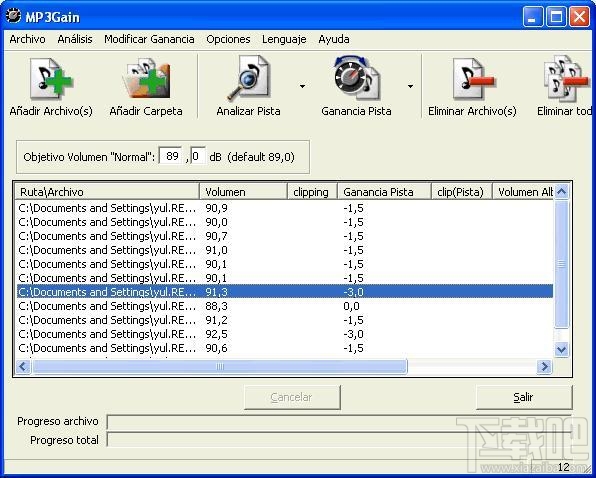Image resolution: width=596 pixels, height=478 pixels.
Task: Click the Eliminar todos files icon
Action: click(566, 79)
